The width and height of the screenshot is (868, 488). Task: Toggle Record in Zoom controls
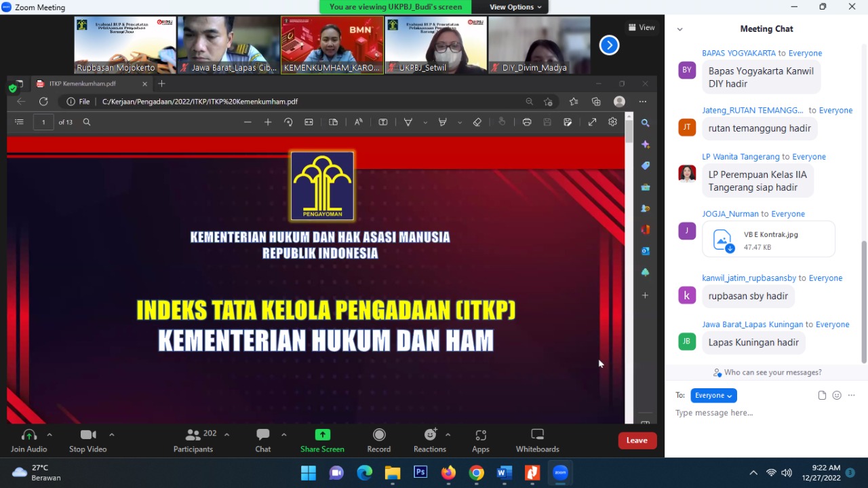pyautogui.click(x=379, y=440)
